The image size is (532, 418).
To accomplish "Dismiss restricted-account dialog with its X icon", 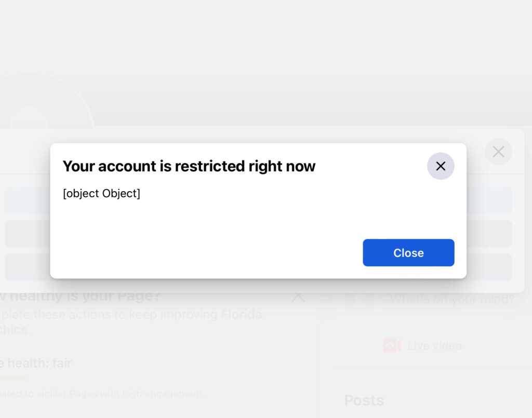I will [441, 166].
